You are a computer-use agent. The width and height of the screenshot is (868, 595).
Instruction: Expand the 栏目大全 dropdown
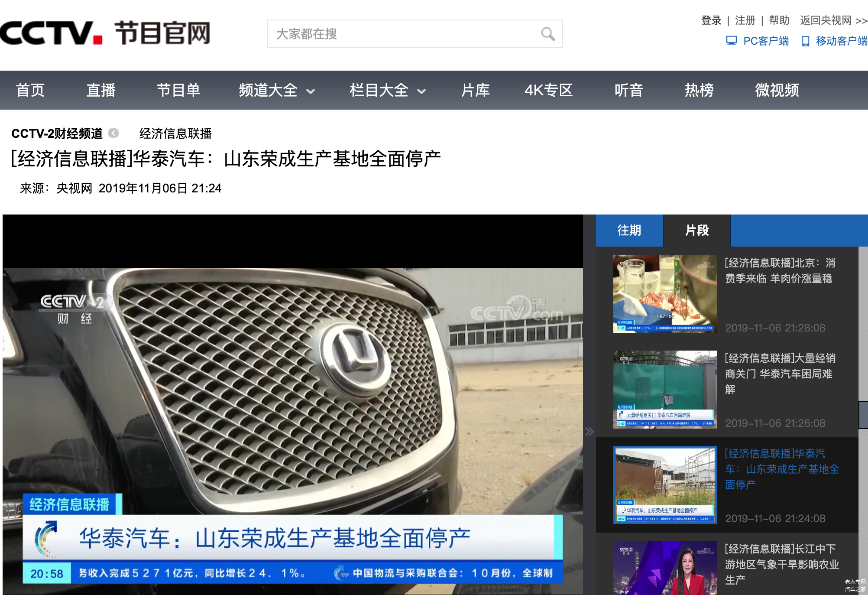[x=387, y=90]
